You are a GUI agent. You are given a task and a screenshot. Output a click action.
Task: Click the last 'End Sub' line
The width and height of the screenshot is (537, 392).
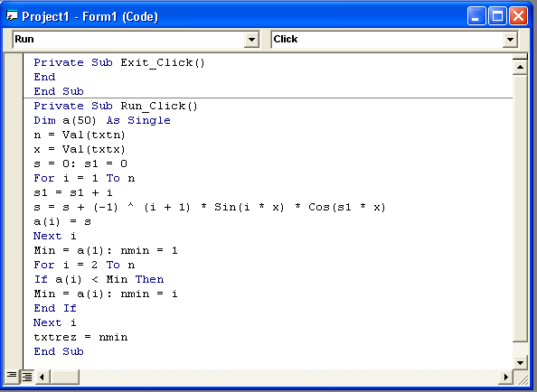coord(59,351)
